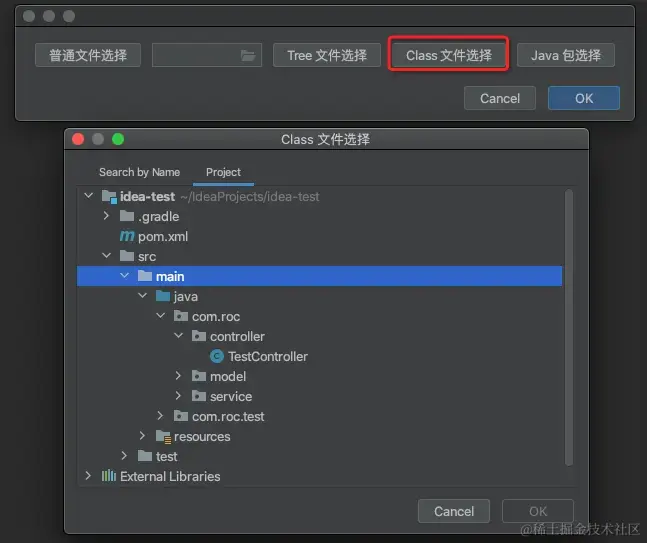Click the idea-test project module icon
The image size is (647, 543).
109,196
